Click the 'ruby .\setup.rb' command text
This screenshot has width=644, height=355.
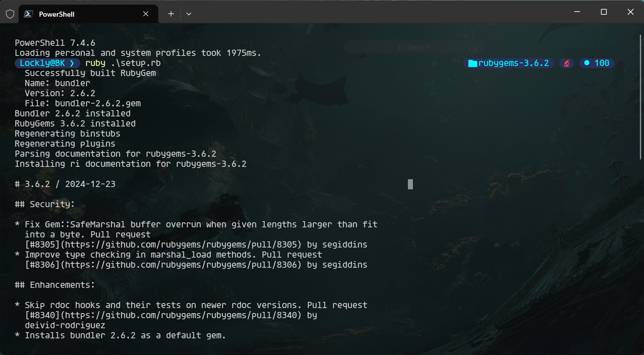pyautogui.click(x=123, y=63)
